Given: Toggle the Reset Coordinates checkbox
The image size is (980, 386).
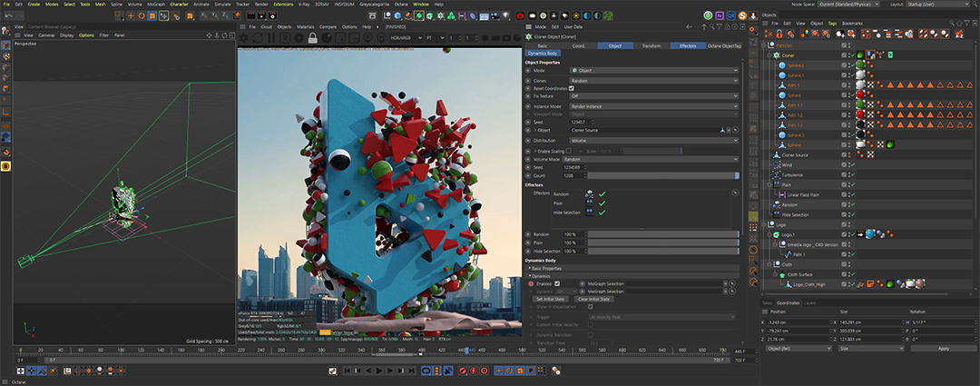Looking at the screenshot, I should (571, 87).
